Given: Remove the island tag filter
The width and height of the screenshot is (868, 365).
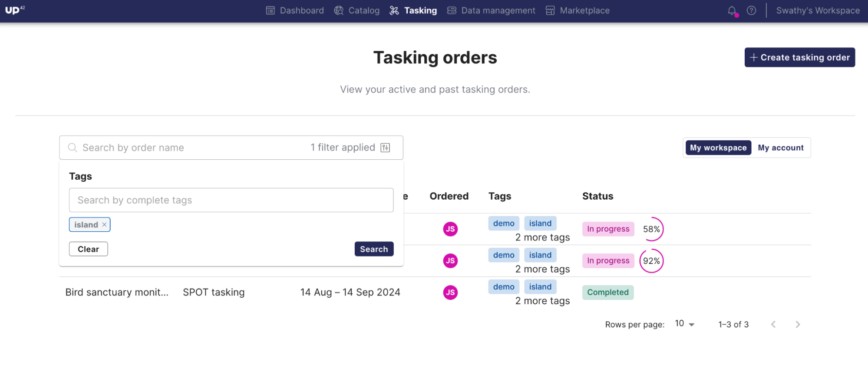Looking at the screenshot, I should pyautogui.click(x=104, y=224).
